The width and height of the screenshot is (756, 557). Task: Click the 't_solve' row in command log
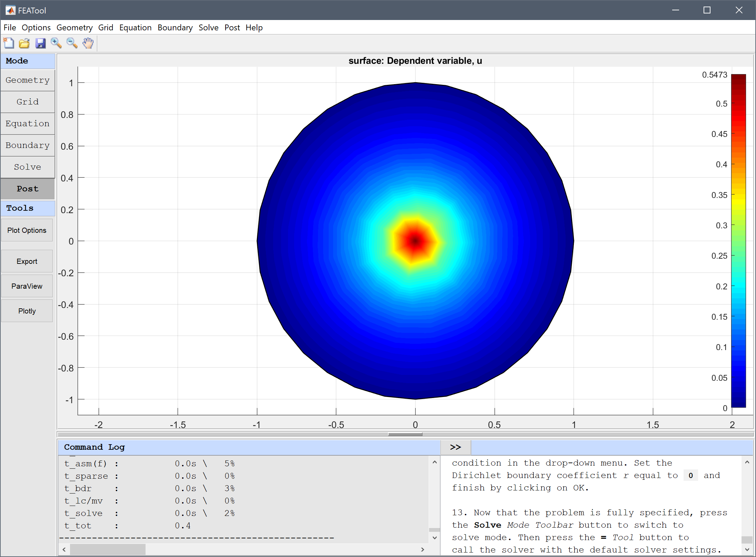(x=149, y=513)
